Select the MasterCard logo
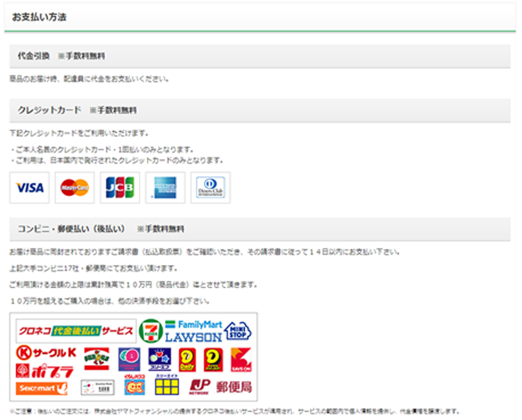 click(74, 187)
